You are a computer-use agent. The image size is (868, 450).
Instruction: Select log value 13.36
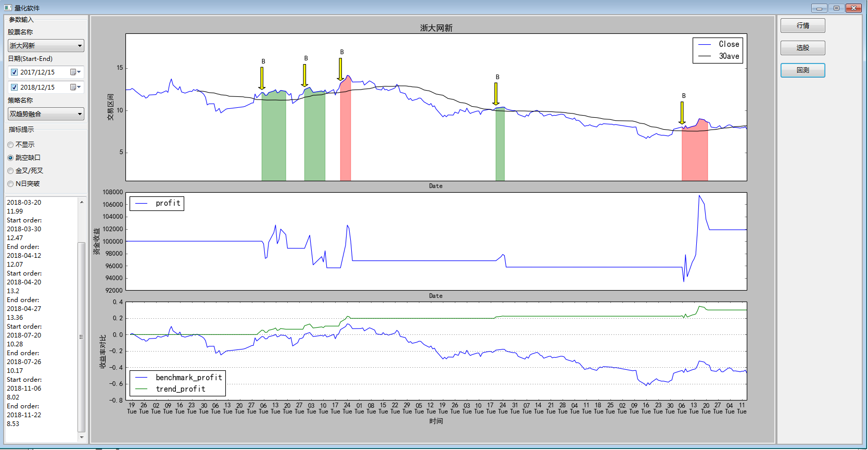15,318
